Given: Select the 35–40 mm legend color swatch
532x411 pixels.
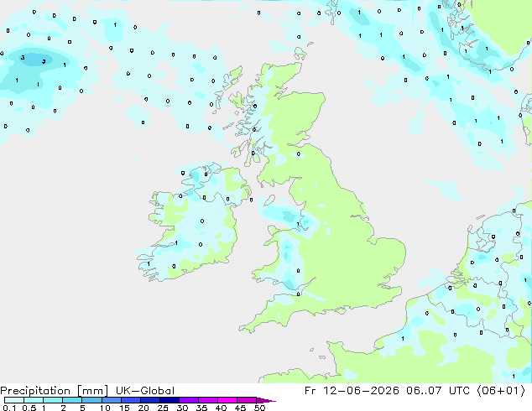Looking at the screenshot, I should pos(208,400).
